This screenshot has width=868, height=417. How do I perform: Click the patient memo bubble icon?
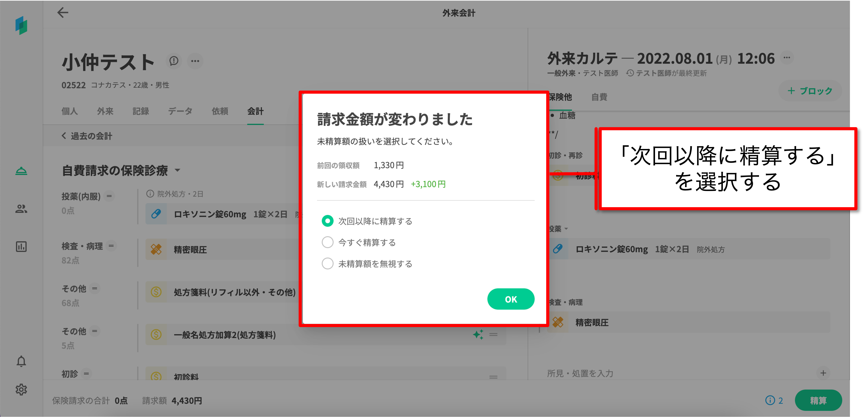[x=174, y=61]
